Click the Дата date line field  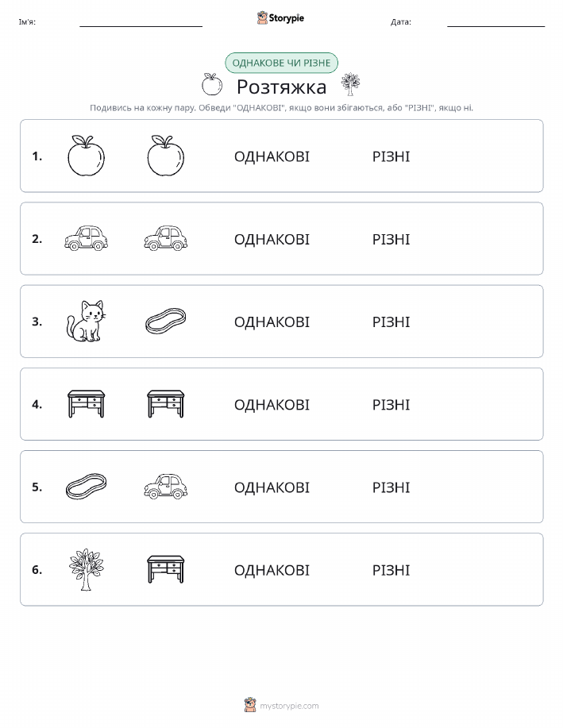tap(496, 21)
